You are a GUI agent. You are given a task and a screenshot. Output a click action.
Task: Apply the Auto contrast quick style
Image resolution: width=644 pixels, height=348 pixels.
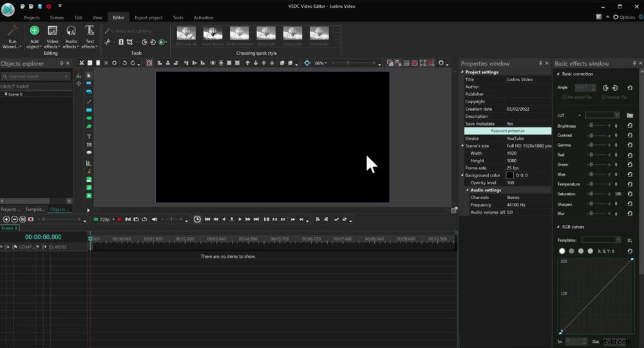point(239,36)
